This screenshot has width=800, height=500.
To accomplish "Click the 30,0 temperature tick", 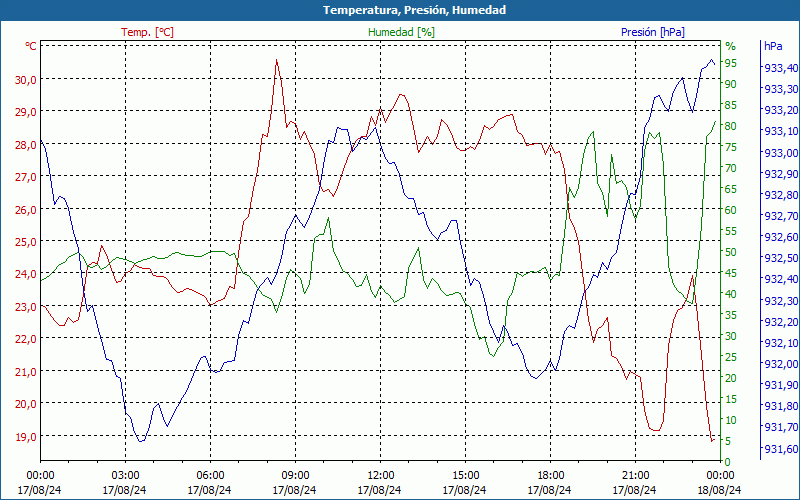I will point(26,80).
